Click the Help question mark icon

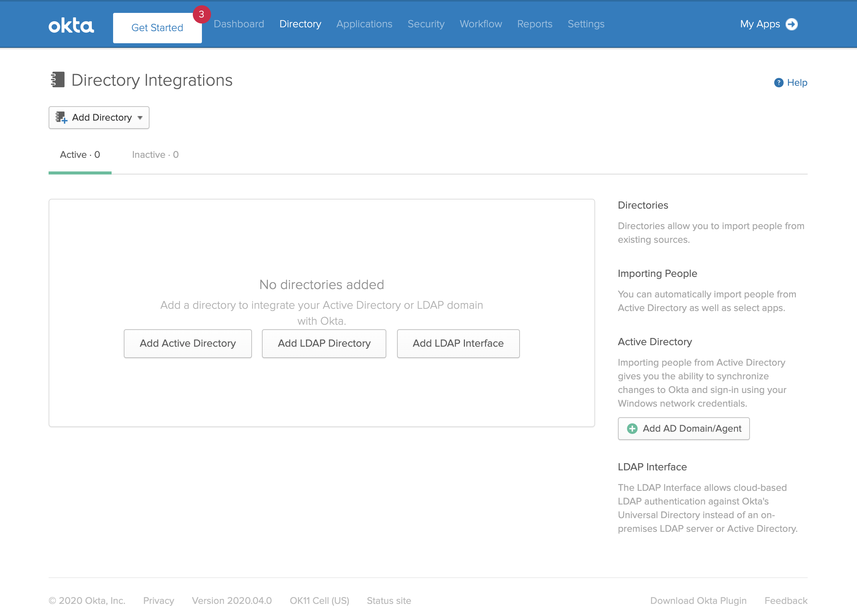[779, 83]
